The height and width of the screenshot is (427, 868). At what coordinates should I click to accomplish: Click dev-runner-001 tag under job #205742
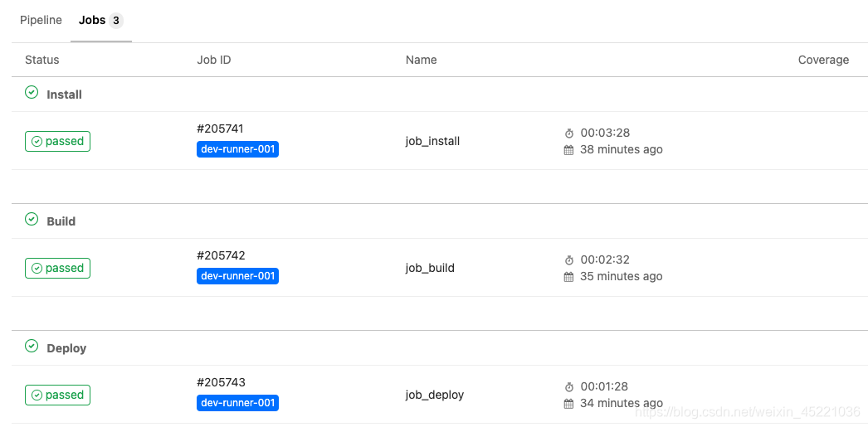coord(237,276)
